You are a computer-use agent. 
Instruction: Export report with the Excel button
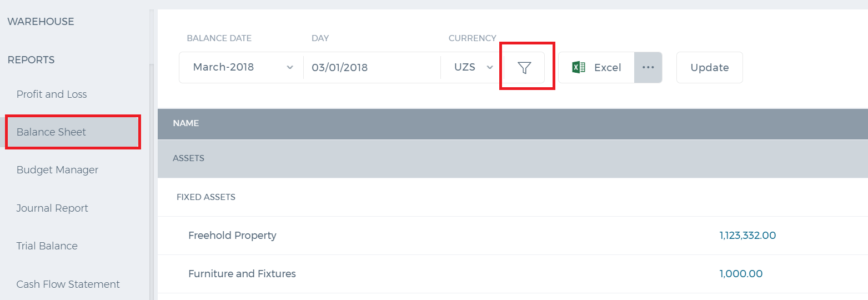point(596,68)
